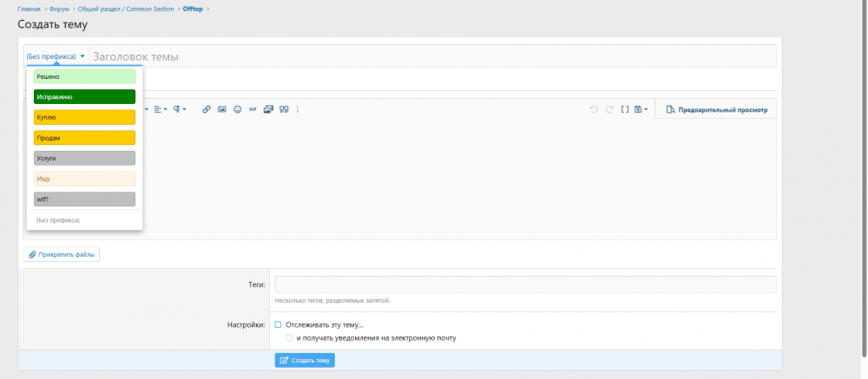Open the text alignment dropdown

(x=161, y=109)
